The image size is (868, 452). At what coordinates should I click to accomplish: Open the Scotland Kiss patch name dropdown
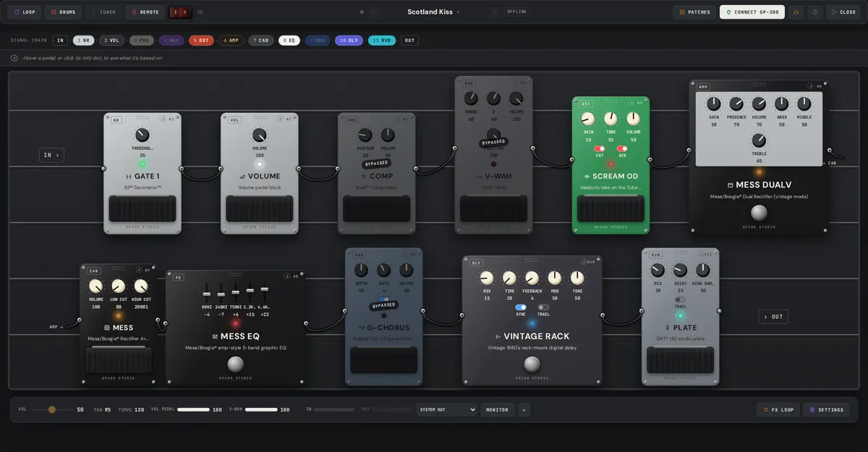click(433, 12)
